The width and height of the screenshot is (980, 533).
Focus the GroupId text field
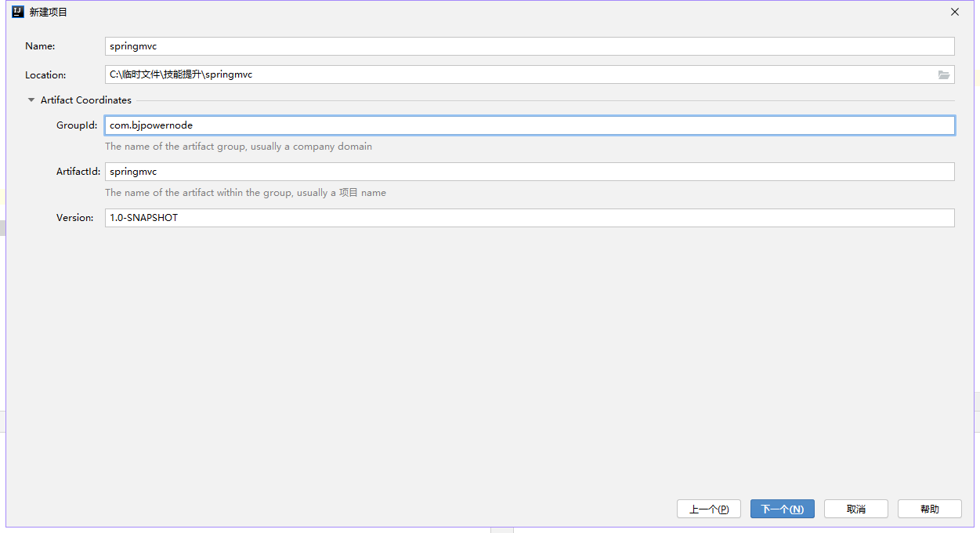pyautogui.click(x=530, y=125)
